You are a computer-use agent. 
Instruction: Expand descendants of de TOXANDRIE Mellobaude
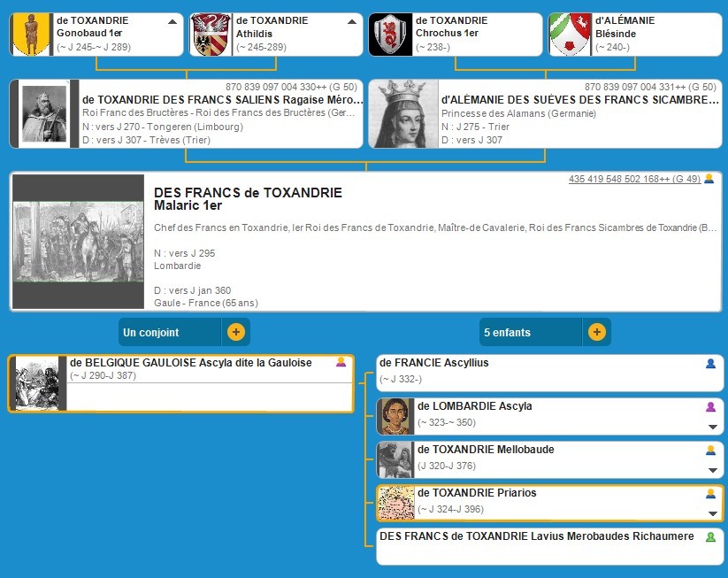[x=711, y=470]
